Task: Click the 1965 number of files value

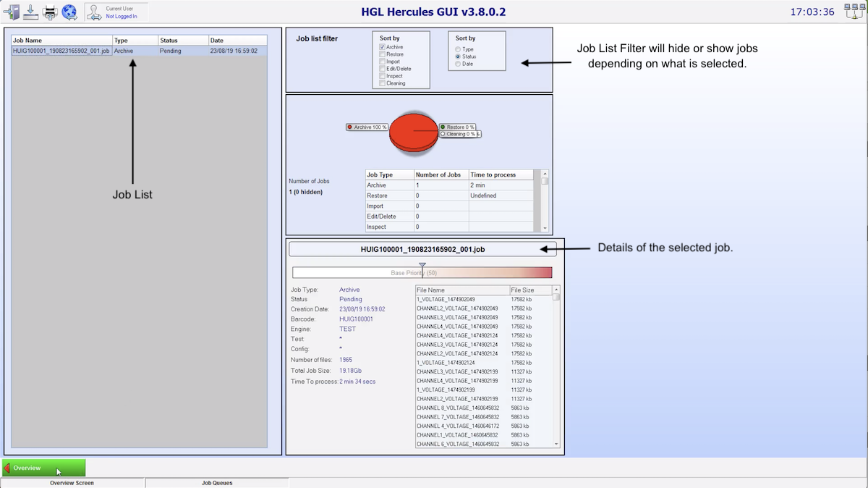Action: pyautogui.click(x=346, y=360)
